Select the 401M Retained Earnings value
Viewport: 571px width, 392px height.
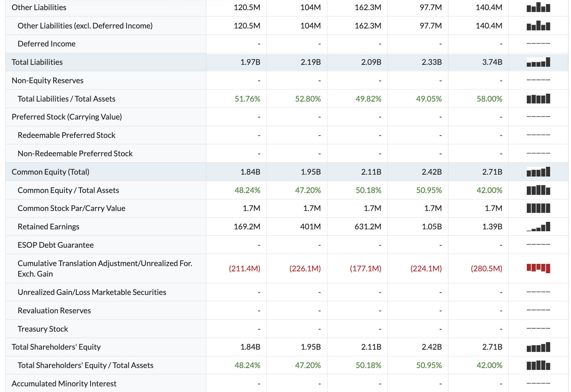pos(310,227)
